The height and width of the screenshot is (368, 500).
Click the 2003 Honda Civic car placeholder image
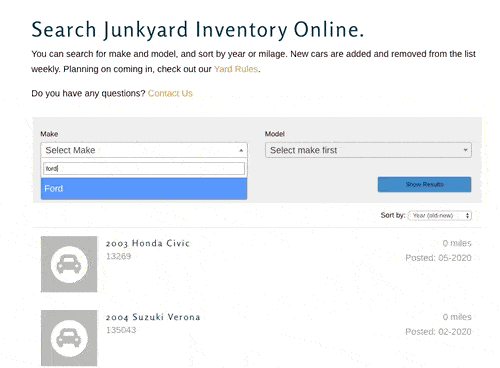[69, 264]
